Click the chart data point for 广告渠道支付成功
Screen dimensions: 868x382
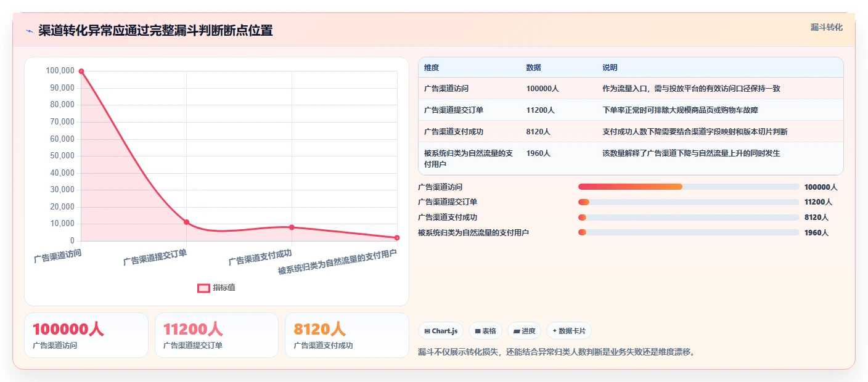[292, 227]
